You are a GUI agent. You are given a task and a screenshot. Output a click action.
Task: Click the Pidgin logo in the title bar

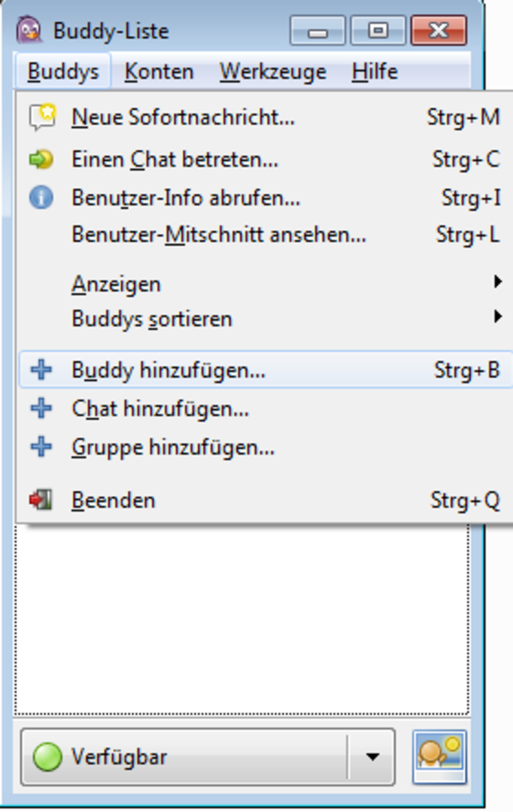coord(29,30)
